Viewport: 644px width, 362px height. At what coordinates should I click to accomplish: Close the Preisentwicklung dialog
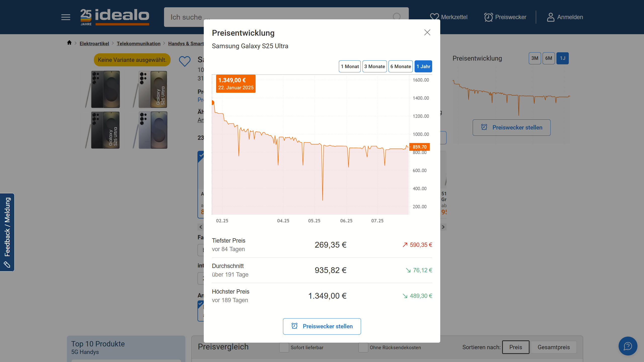pyautogui.click(x=427, y=32)
